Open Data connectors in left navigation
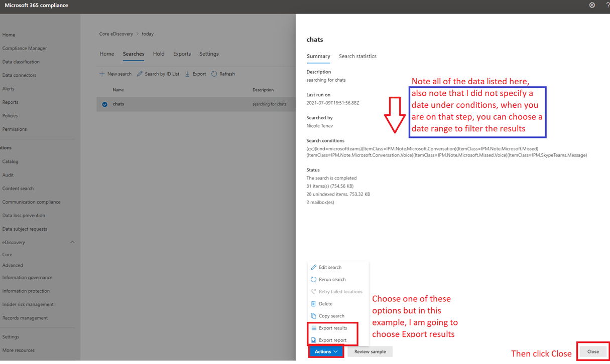The width and height of the screenshot is (610, 364). click(x=19, y=75)
